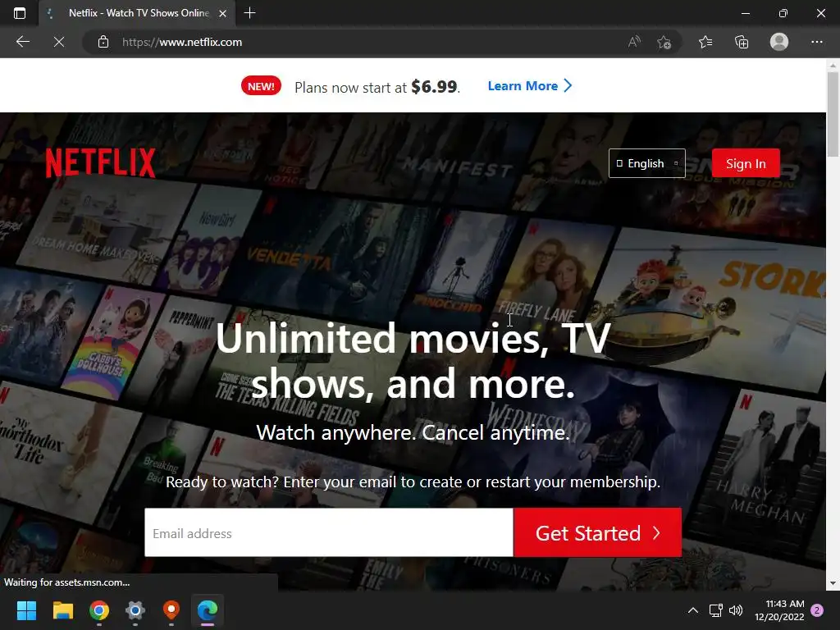The image size is (840, 630).
Task: Open the Favorites list
Action: tap(705, 42)
